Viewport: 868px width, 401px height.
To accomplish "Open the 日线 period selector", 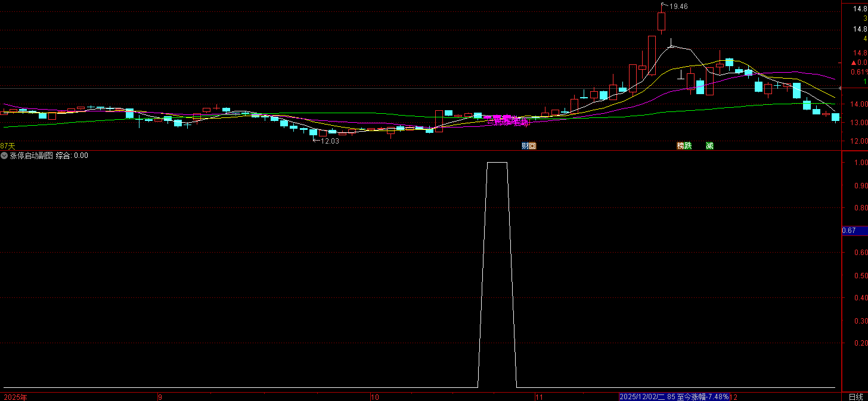I will [855, 397].
